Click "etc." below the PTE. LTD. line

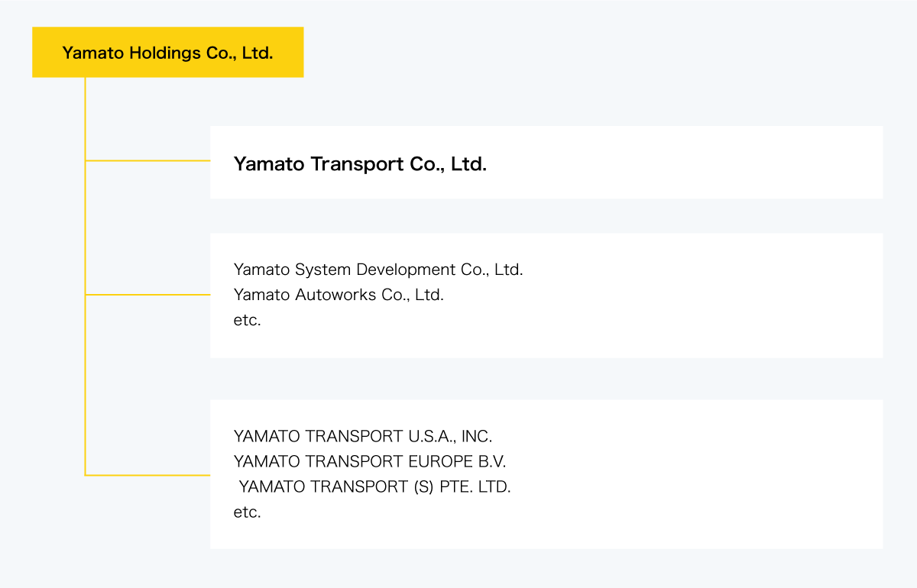coord(247,512)
